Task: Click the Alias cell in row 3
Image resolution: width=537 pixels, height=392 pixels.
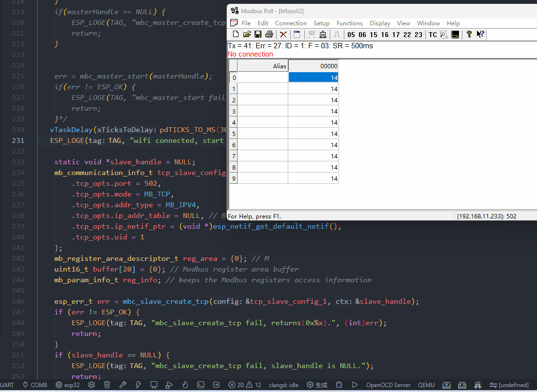Action: pyautogui.click(x=263, y=111)
